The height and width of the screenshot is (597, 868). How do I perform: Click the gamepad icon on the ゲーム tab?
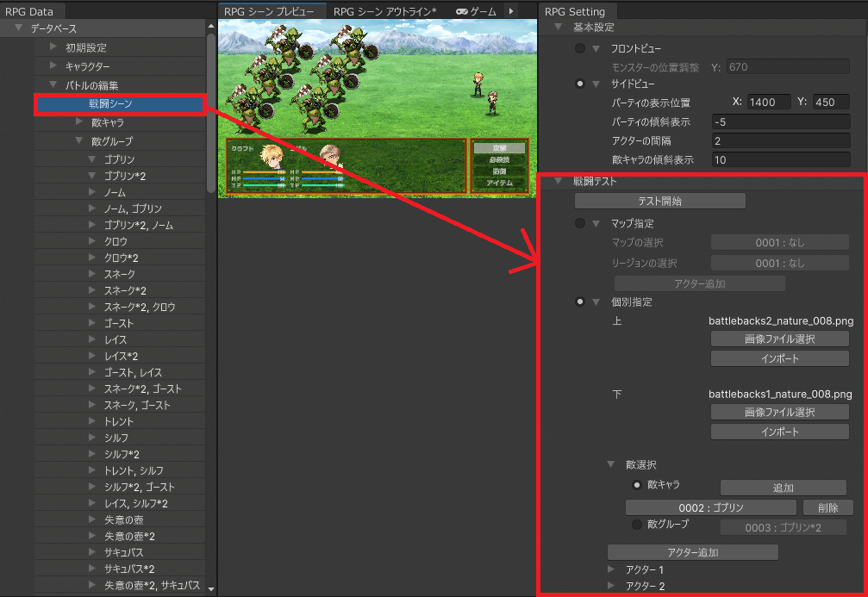pyautogui.click(x=462, y=11)
